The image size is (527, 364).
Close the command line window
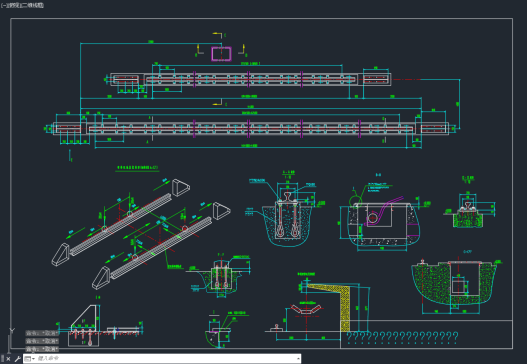click(8, 359)
